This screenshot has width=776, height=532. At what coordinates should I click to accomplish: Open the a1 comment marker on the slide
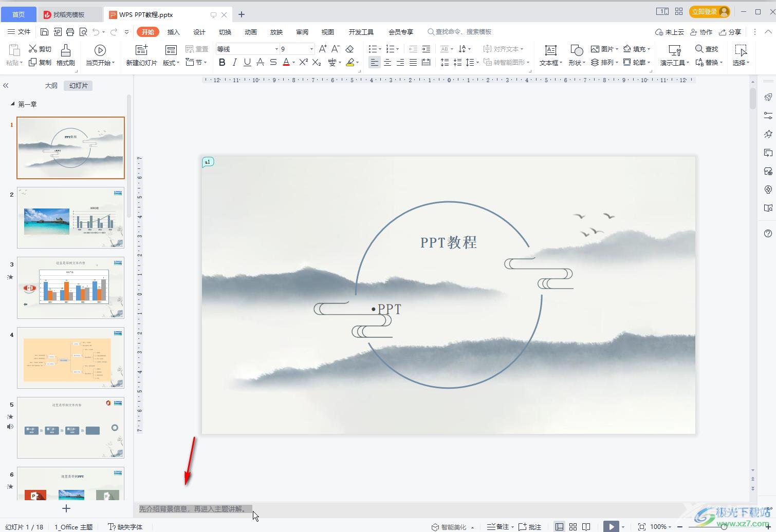click(x=208, y=162)
